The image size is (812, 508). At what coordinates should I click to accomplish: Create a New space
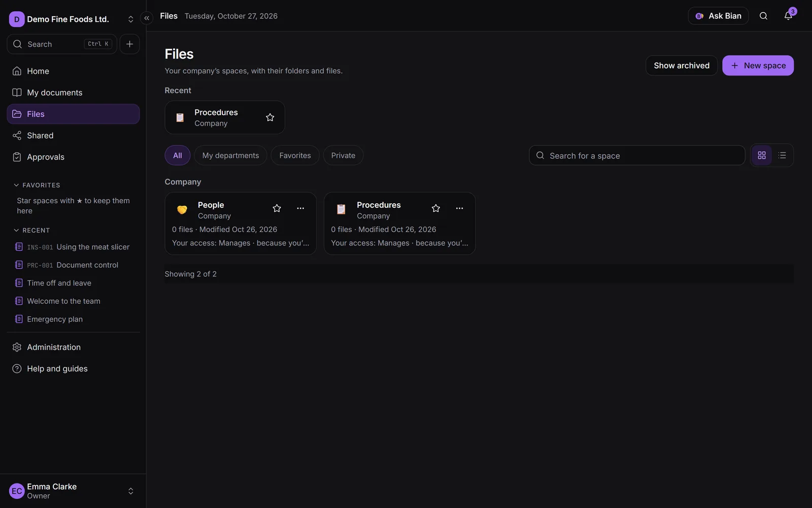758,66
